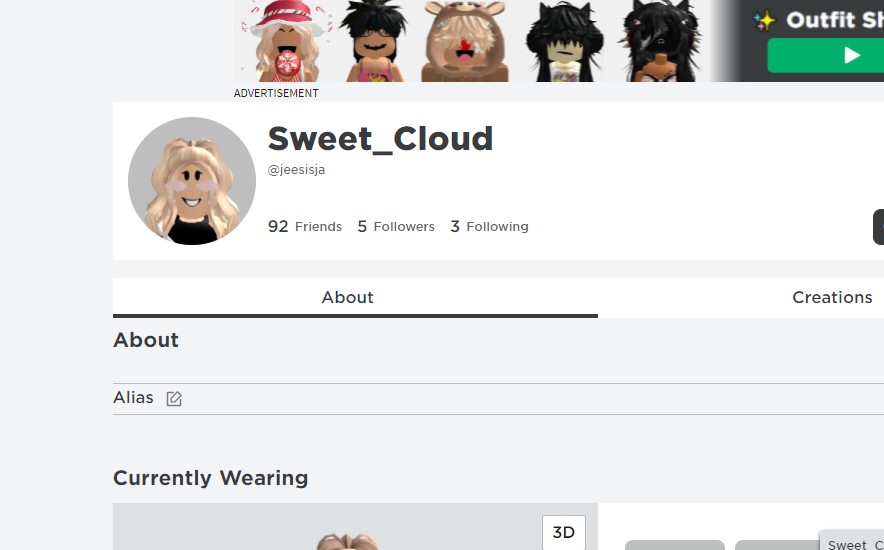Pick the spiky black hair avatar wearing glasses
The image size is (884, 550).
click(375, 41)
